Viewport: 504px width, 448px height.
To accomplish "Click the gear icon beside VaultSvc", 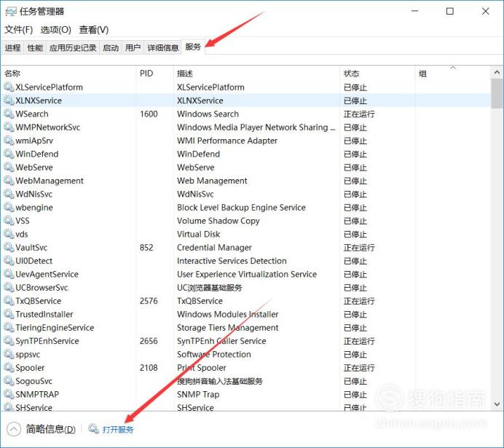I will 9,247.
